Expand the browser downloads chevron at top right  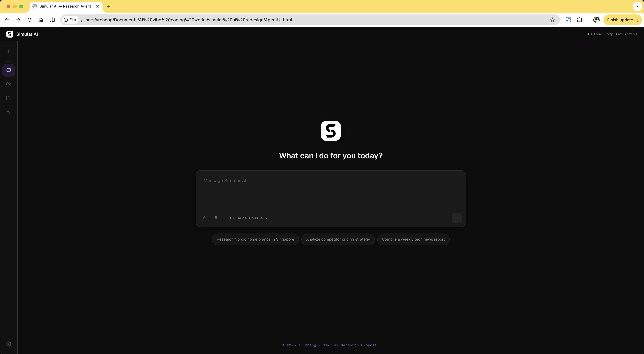pos(637,6)
